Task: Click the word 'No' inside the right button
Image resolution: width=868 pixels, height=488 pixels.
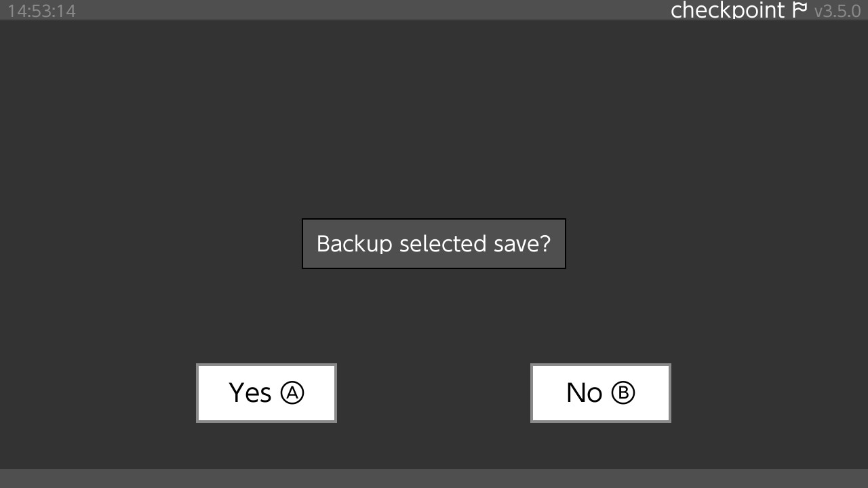Action: [584, 393]
